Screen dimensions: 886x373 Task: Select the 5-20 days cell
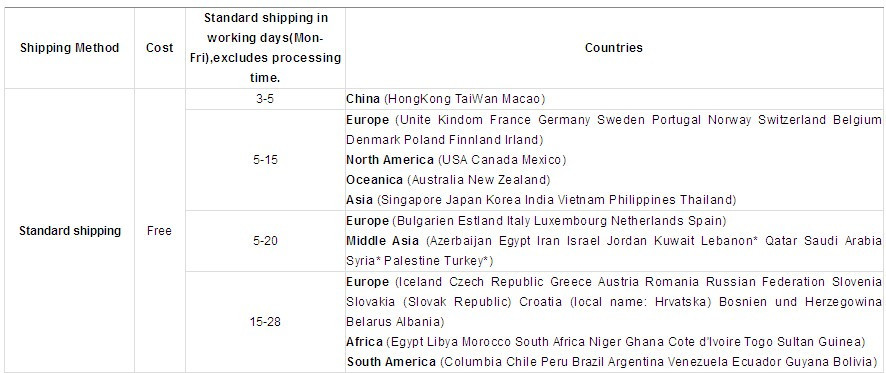pyautogui.click(x=265, y=241)
